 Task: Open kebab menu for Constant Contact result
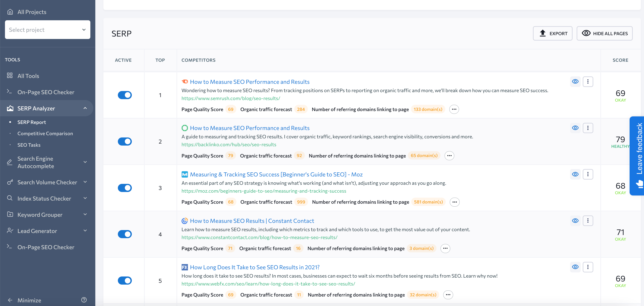[x=588, y=221]
